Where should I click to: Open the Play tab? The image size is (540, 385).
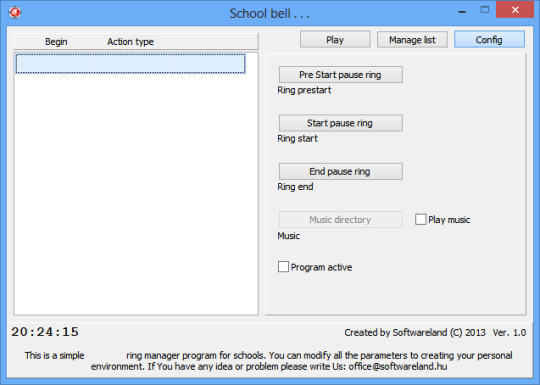coord(335,40)
